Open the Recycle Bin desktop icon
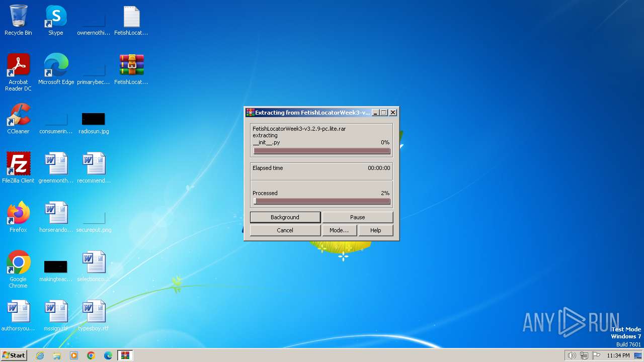This screenshot has height=362, width=644. click(x=18, y=21)
